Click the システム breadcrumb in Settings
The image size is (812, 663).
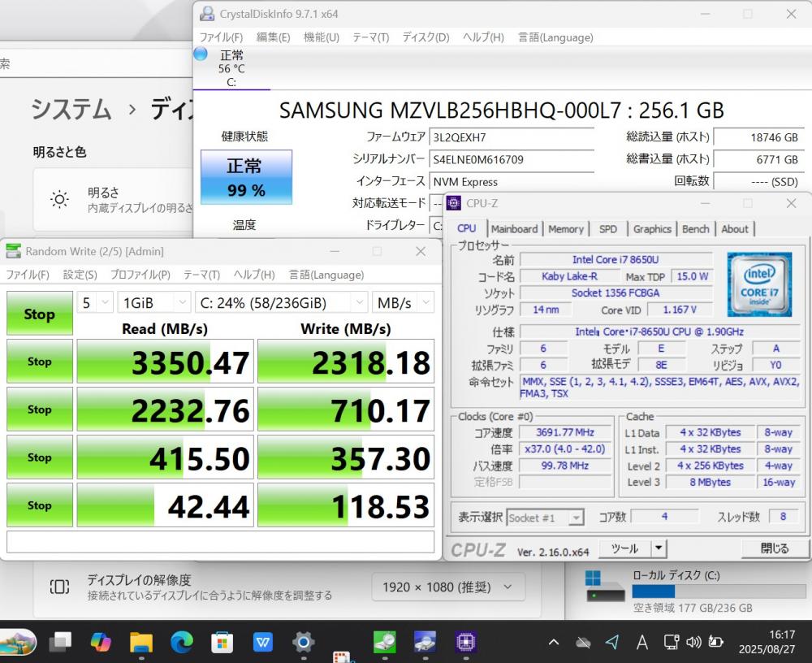coord(71,110)
